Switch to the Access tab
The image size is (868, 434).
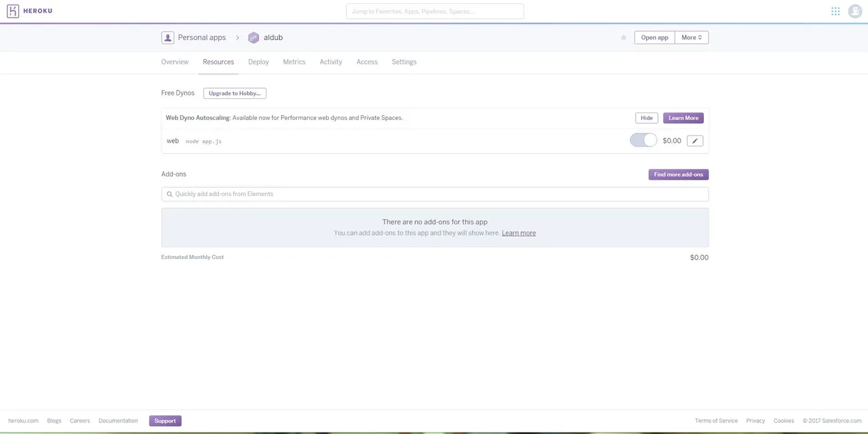pyautogui.click(x=367, y=62)
